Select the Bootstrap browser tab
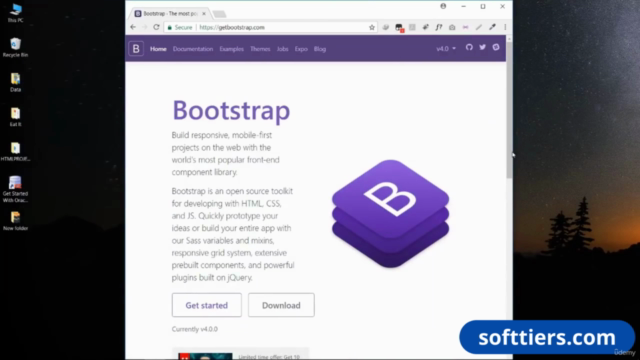 [170, 13]
